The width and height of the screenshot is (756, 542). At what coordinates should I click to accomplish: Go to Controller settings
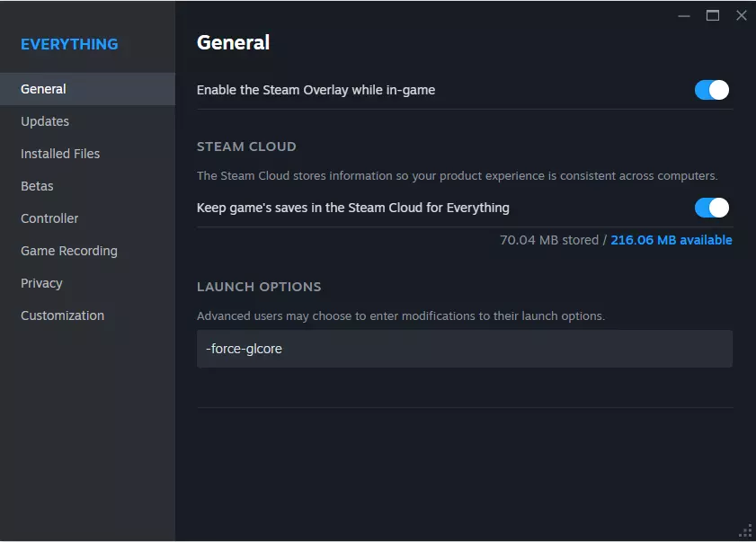pos(49,218)
